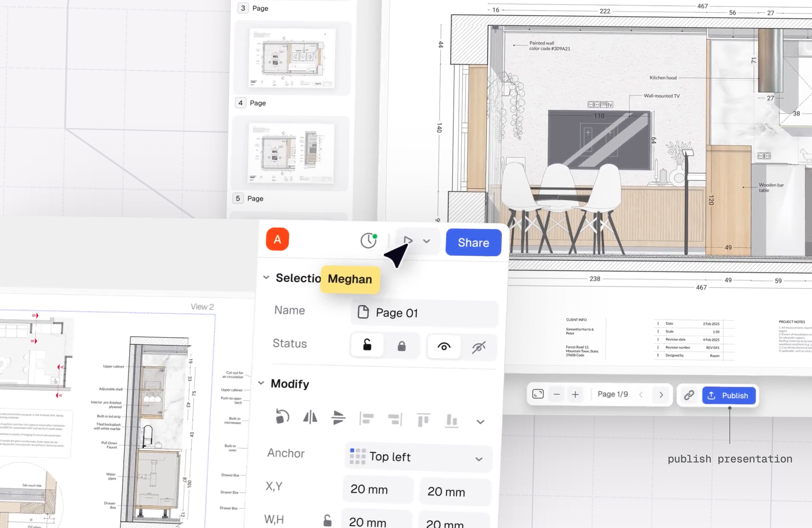Click the flip horizontal icon
This screenshot has width=812, height=528.
[310, 417]
